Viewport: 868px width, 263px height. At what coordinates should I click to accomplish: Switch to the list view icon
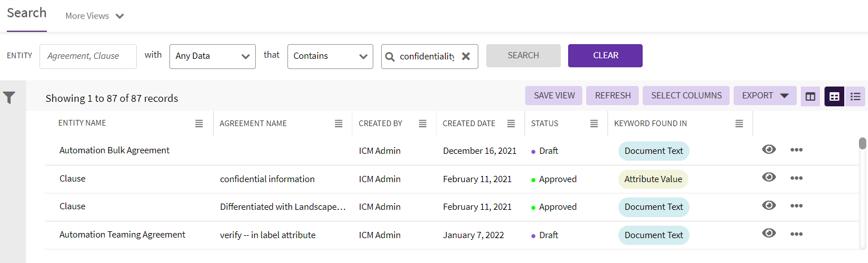pos(856,96)
